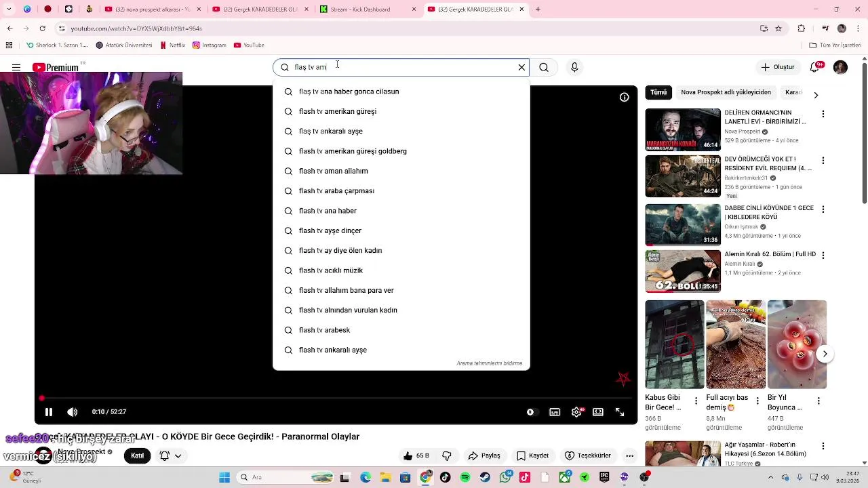The image size is (868, 488).
Task: Open the YouTube hamburger guide menu
Action: click(16, 67)
